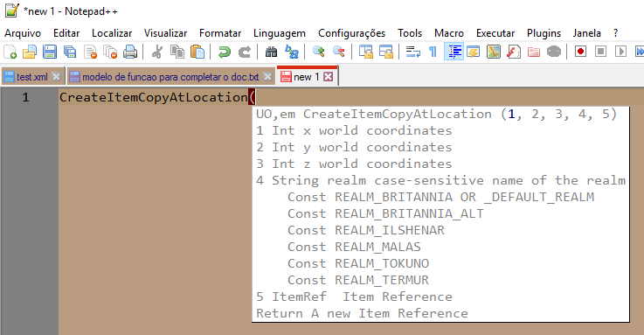
Task: Toggle synchronized horizontal scrolling icon
Action: (386, 52)
